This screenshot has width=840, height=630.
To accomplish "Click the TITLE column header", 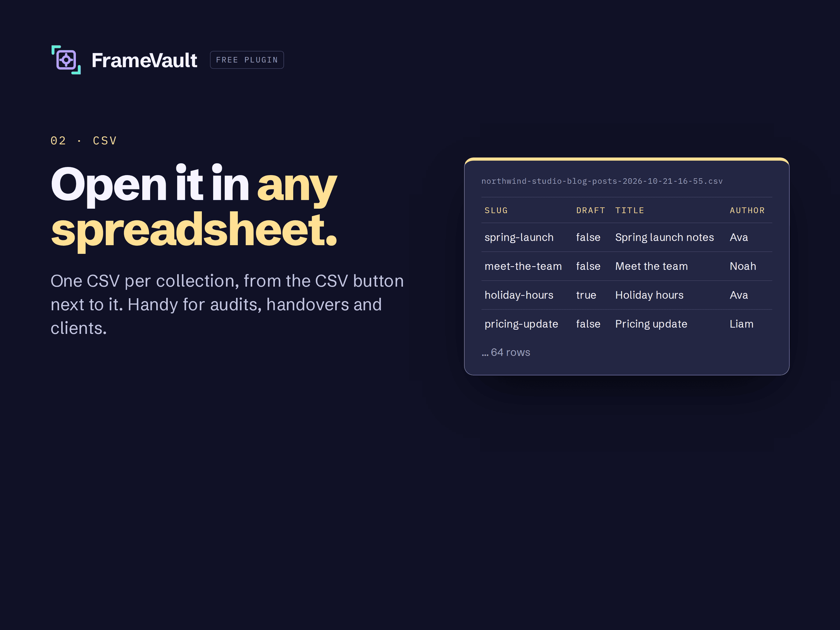I will [630, 210].
